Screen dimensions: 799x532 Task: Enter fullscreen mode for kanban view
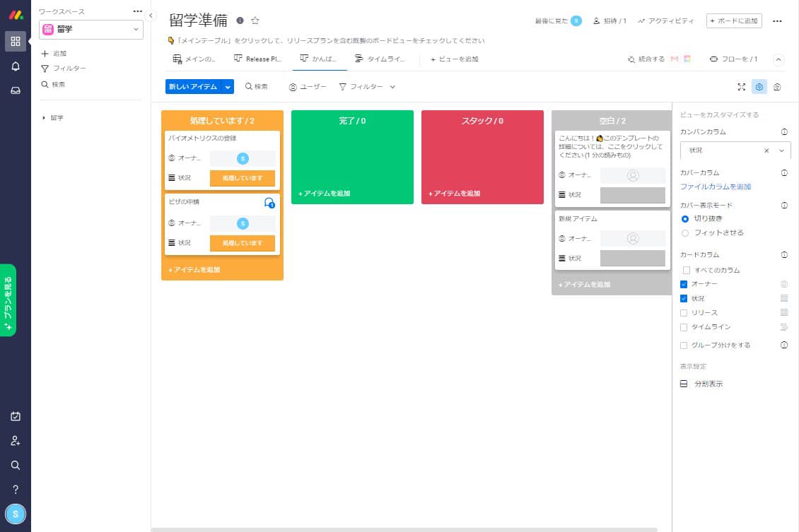click(x=742, y=87)
